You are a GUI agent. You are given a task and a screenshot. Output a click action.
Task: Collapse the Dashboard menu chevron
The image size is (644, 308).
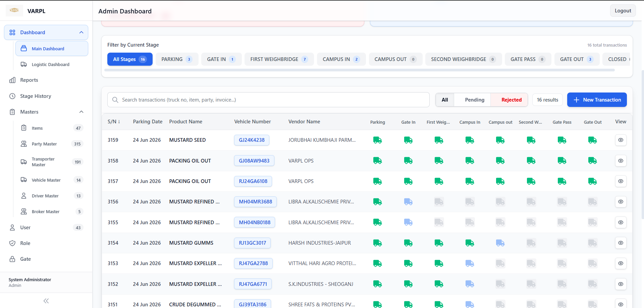click(81, 33)
